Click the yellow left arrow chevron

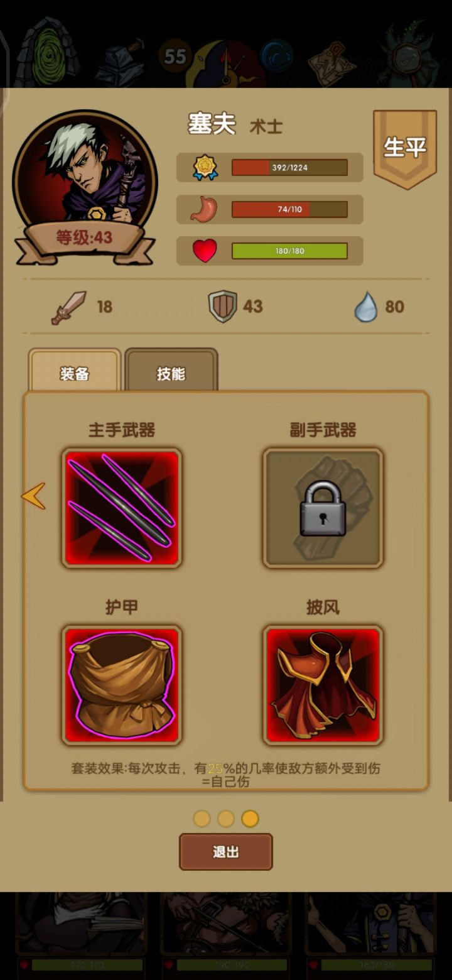(x=33, y=496)
